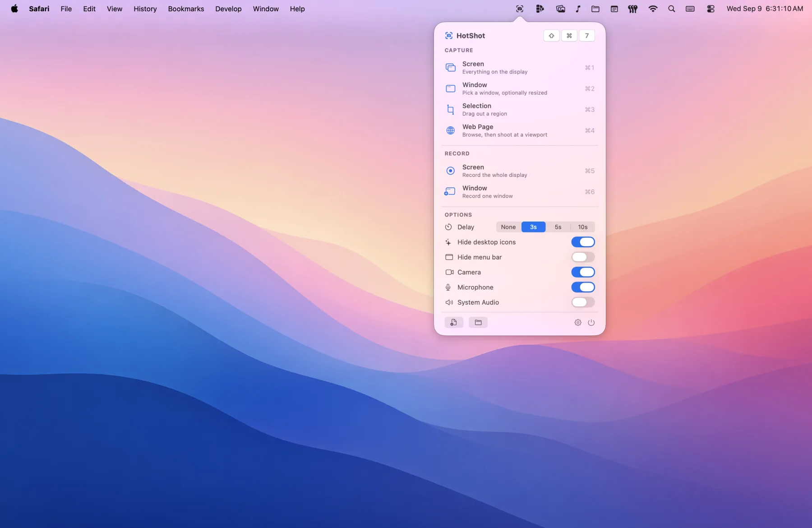Set the delay to 10s
This screenshot has height=528, width=812.
(x=583, y=227)
